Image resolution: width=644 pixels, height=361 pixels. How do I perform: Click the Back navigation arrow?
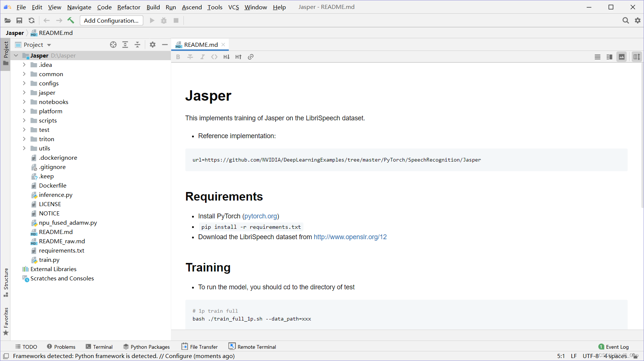point(46,20)
